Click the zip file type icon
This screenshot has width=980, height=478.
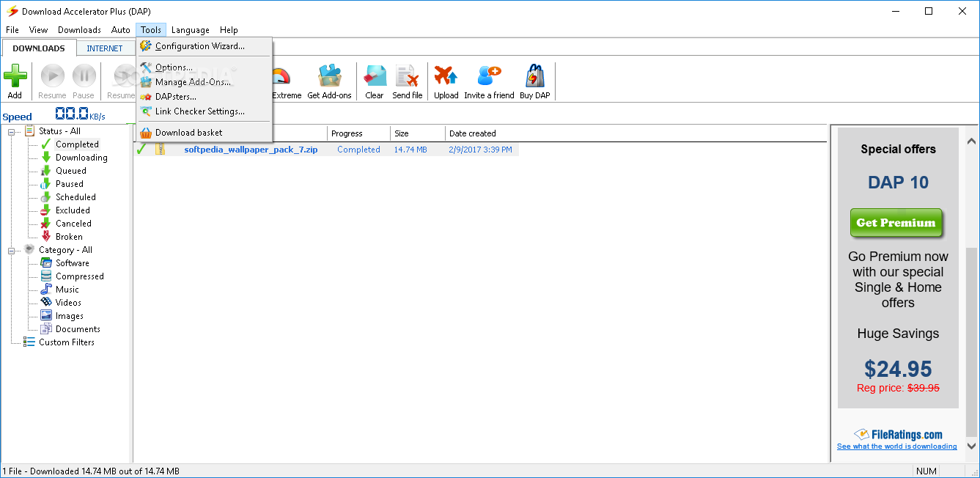point(161,150)
